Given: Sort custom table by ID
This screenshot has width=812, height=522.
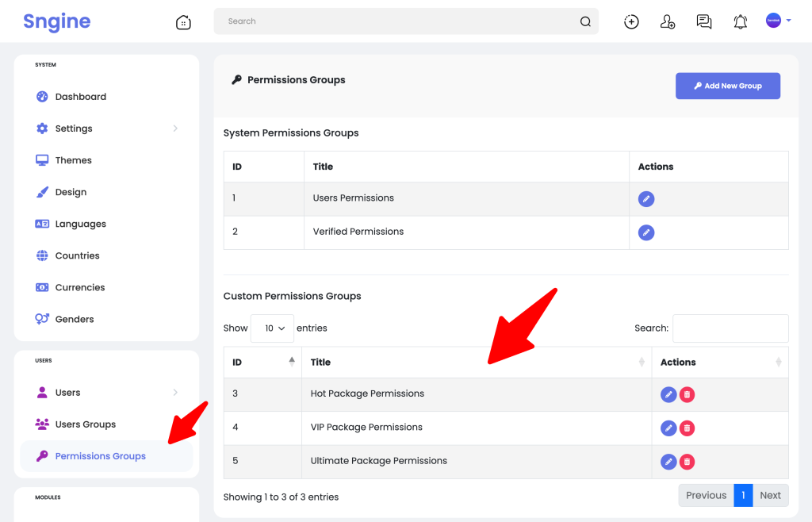Looking at the screenshot, I should (x=262, y=363).
